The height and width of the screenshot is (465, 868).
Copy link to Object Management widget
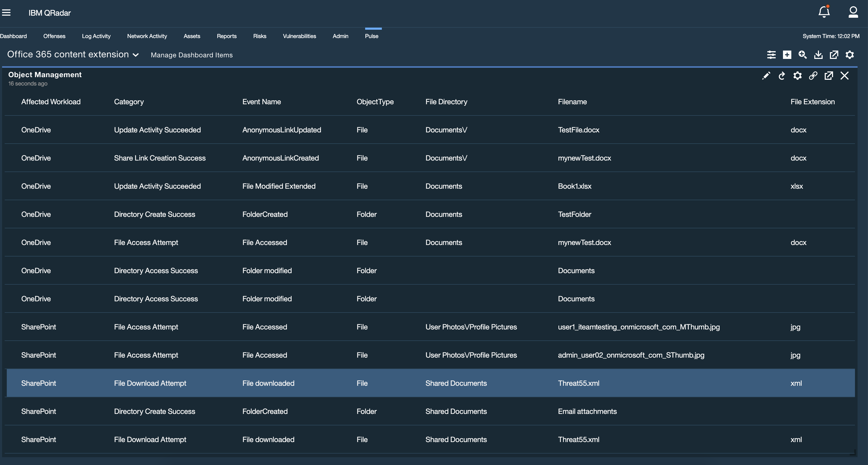[x=813, y=76]
